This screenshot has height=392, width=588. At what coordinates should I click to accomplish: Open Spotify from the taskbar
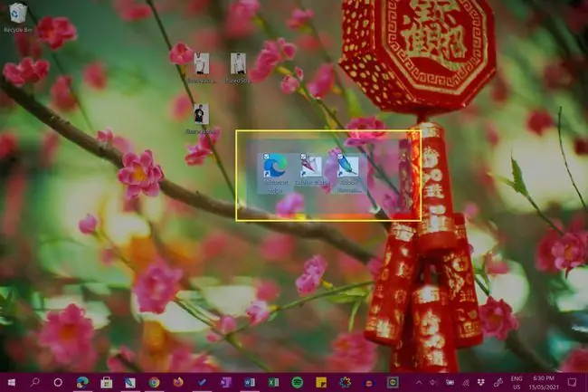(x=298, y=382)
